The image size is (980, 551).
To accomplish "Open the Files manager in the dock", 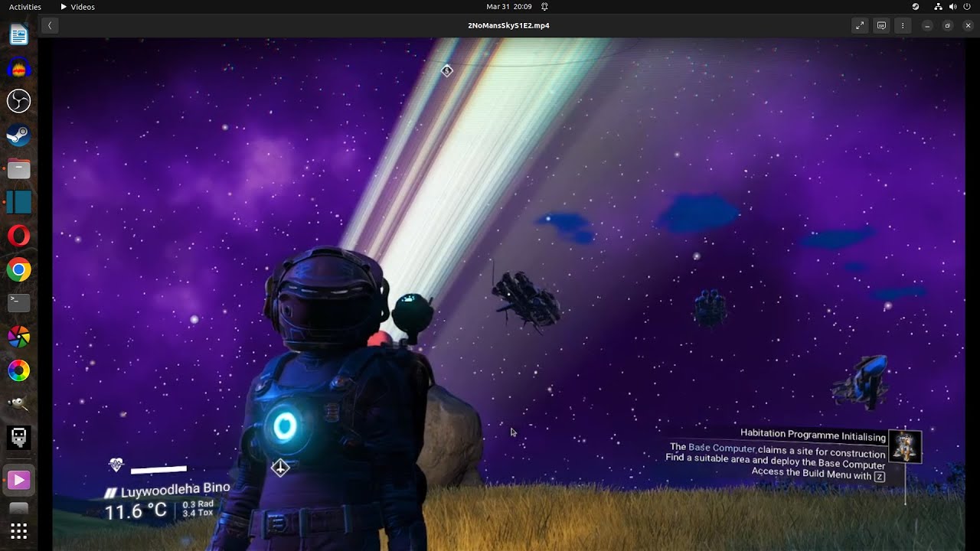I will 19,169.
